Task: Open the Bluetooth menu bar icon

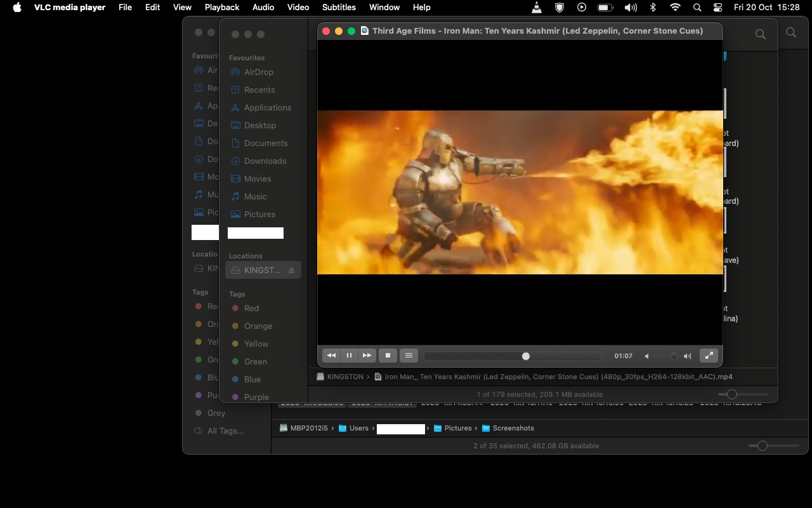Action: [x=653, y=8]
